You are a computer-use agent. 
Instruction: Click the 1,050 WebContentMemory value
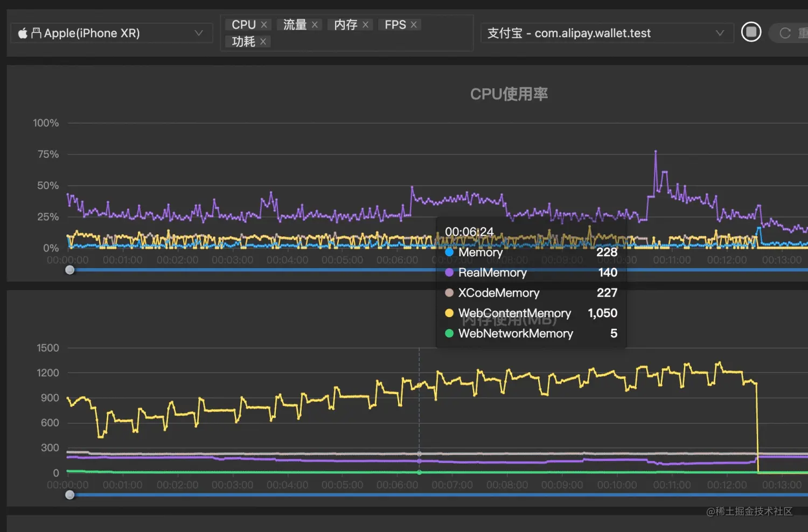point(603,313)
